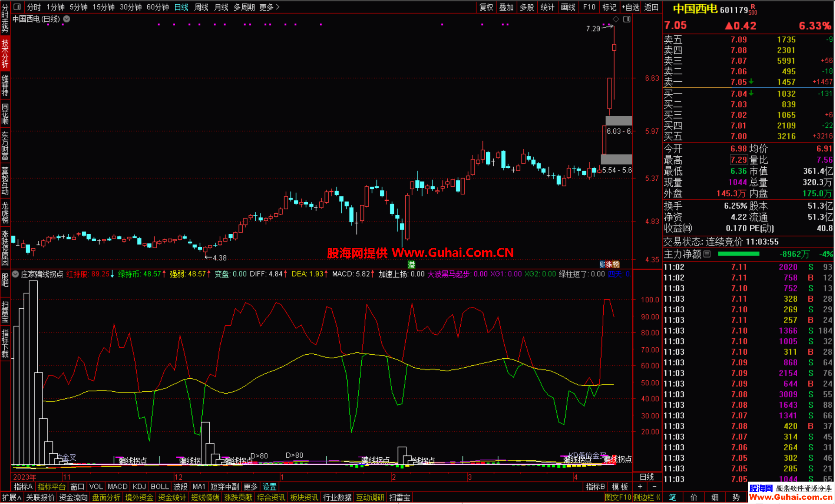This screenshot has width=835, height=504.
Task: Open the F10 company info
Action: (589, 7)
